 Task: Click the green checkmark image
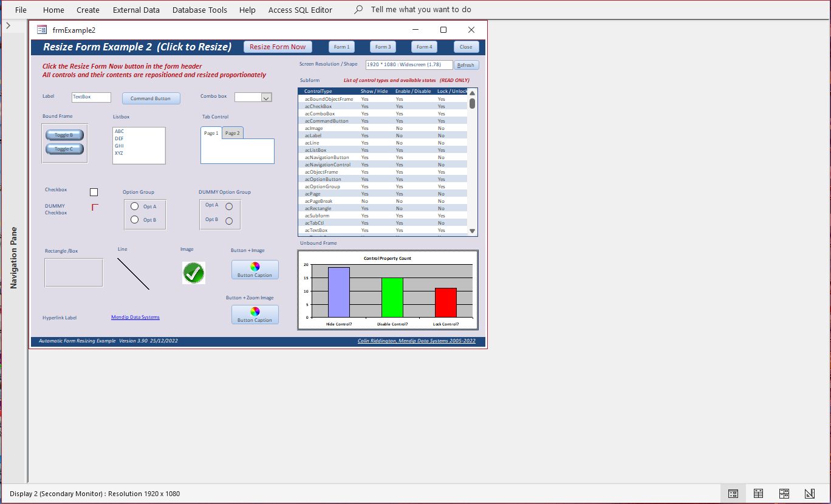[x=194, y=273]
